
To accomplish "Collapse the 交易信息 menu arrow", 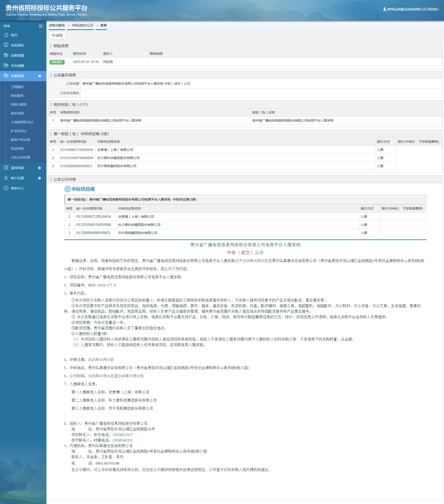I will tap(40, 76).
